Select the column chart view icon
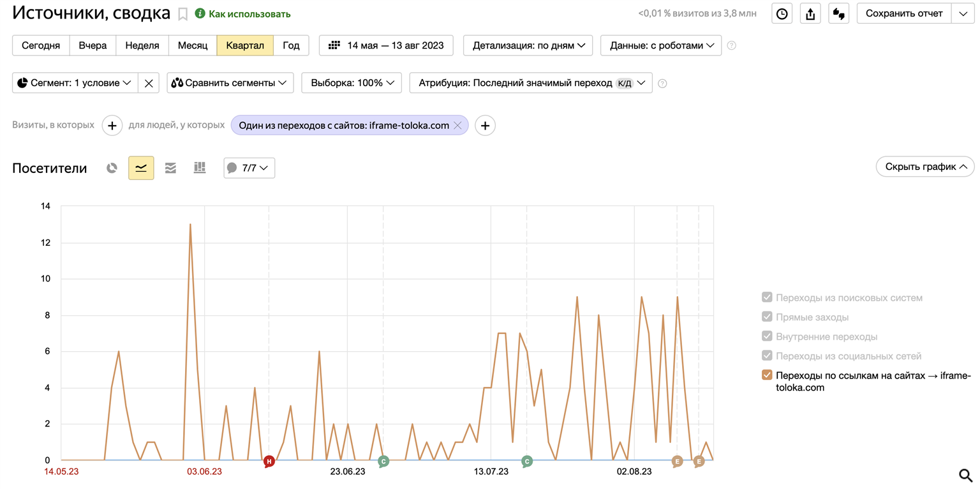Image resolution: width=980 pixels, height=489 pixels. [200, 168]
